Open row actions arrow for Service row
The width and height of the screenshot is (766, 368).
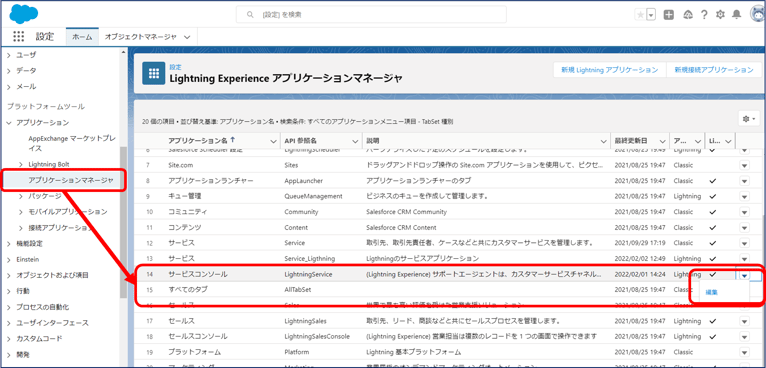[744, 243]
